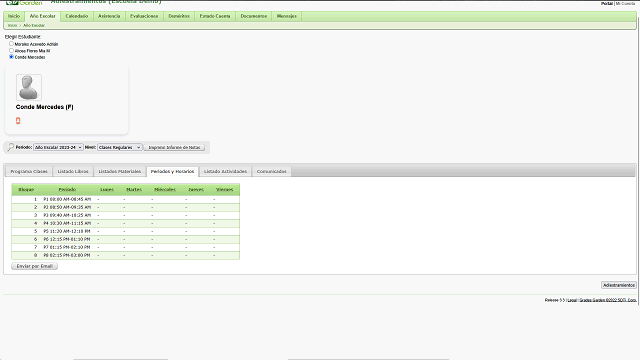Click the Mi Cuenta link
Viewport: 640px width, 360px height.
pos(625,3)
